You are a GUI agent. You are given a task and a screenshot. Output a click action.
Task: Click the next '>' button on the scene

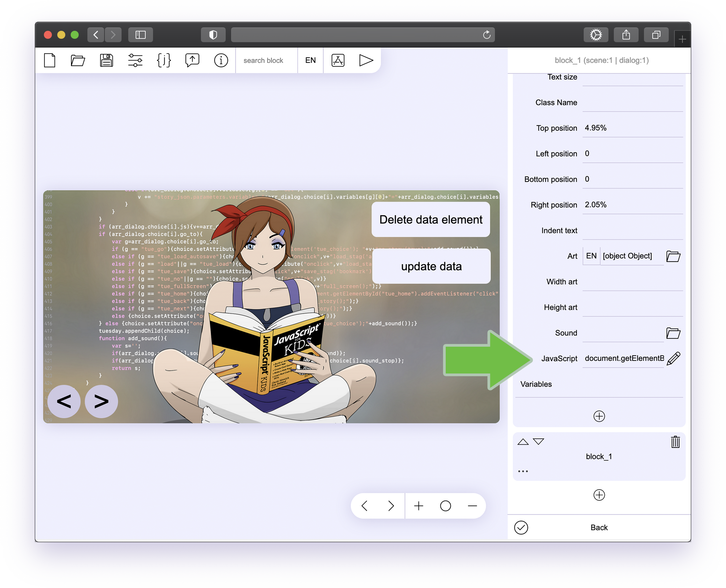101,401
